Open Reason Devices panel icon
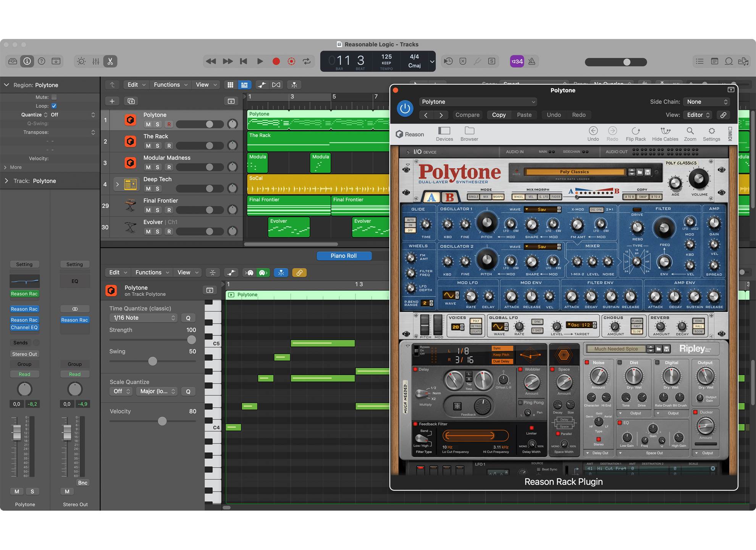 (x=444, y=134)
